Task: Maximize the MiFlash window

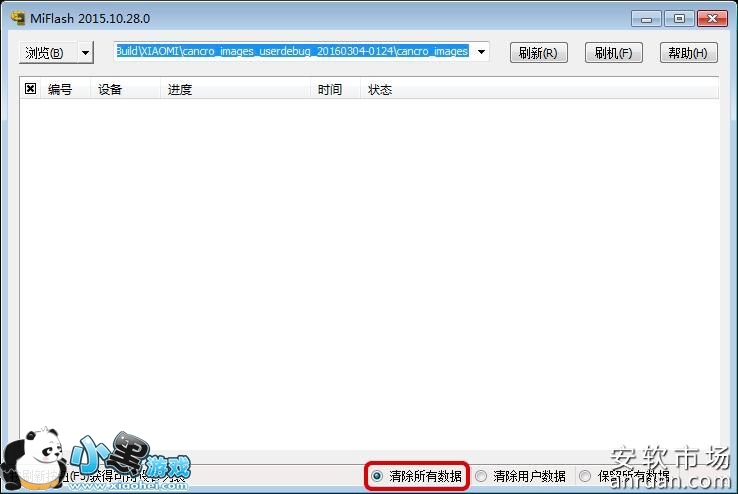Action: (x=679, y=19)
